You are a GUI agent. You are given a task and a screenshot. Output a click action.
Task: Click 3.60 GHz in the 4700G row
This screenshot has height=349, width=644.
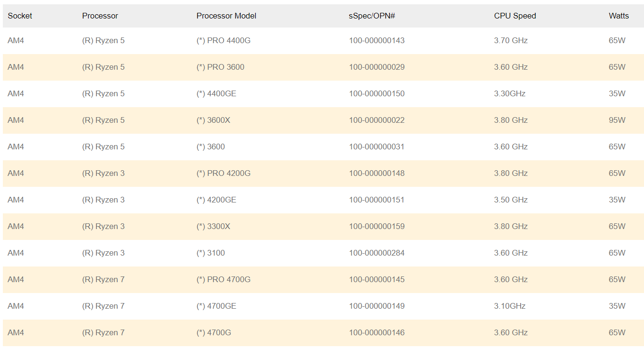[511, 333]
